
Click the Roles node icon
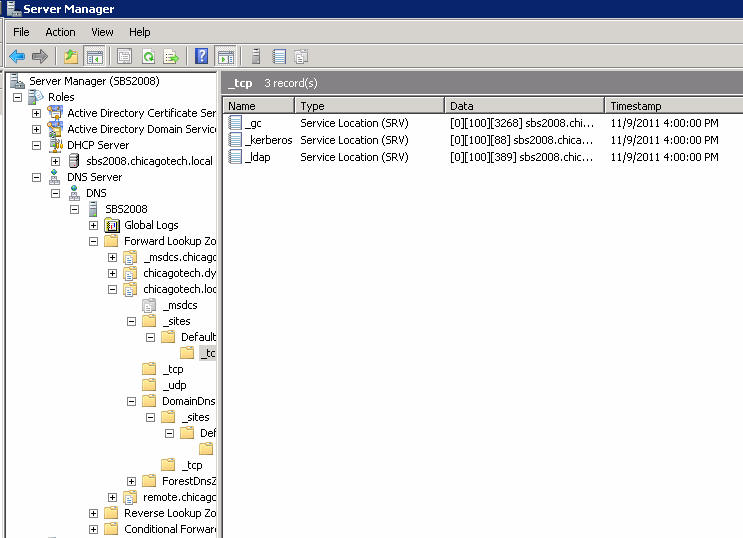click(36, 97)
